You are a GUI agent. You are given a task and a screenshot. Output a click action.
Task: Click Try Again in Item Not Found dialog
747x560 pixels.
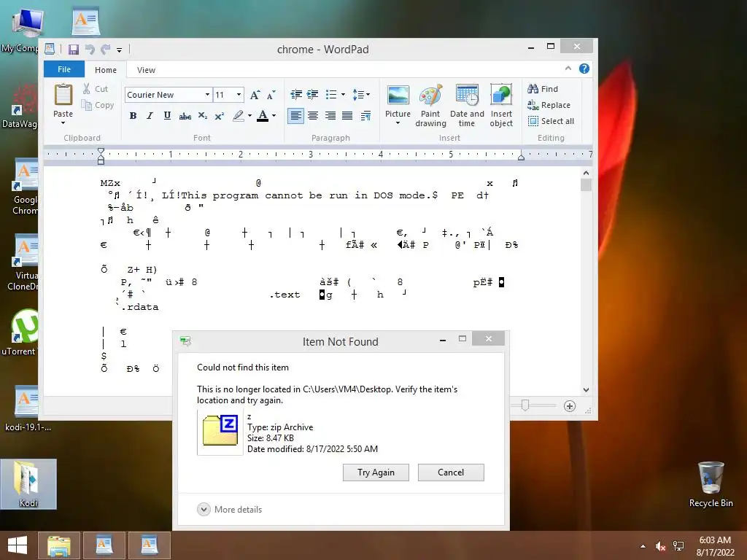376,472
